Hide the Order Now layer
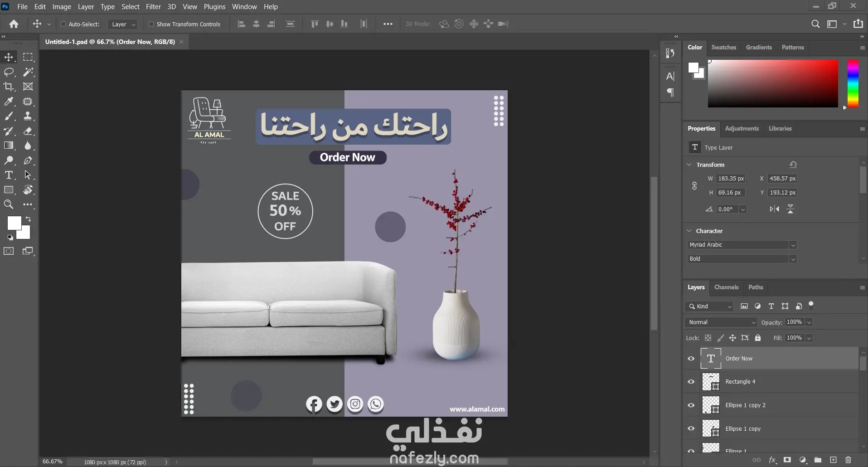 (691, 359)
